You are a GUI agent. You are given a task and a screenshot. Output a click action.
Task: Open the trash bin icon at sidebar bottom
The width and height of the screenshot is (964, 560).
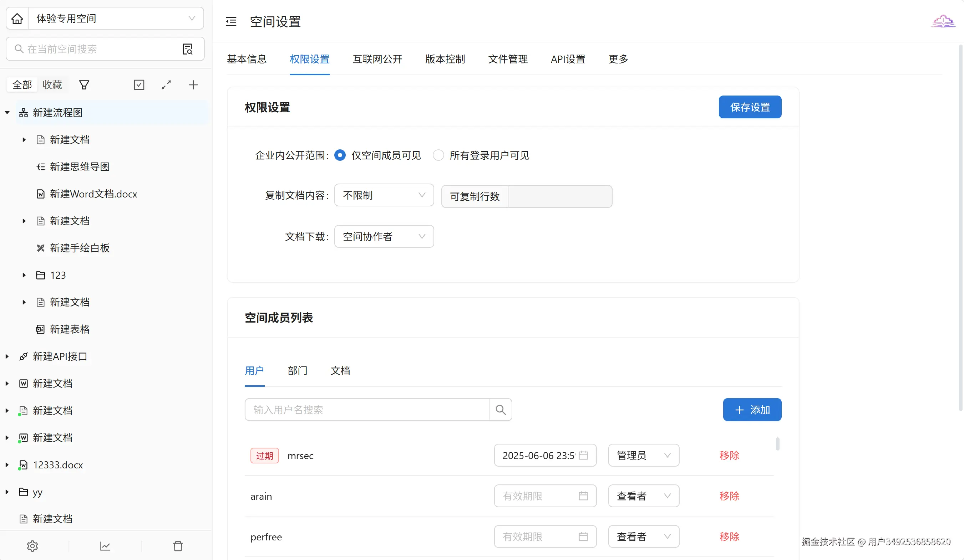[178, 546]
